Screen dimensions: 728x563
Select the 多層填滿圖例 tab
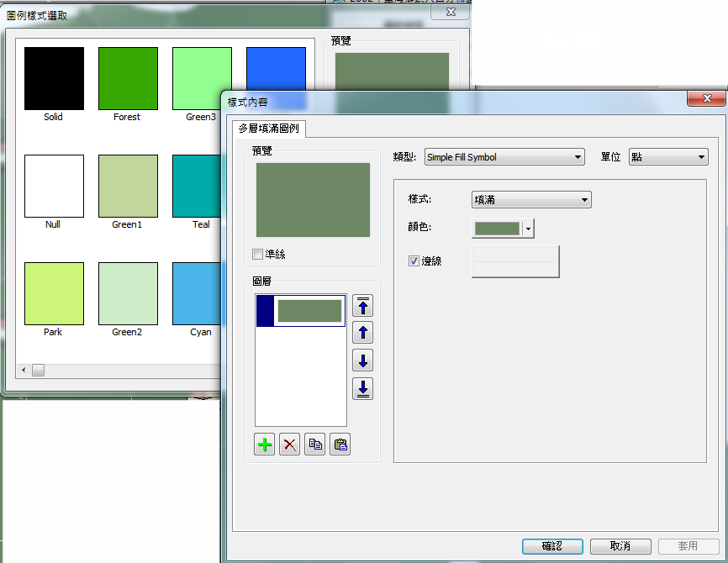(267, 129)
